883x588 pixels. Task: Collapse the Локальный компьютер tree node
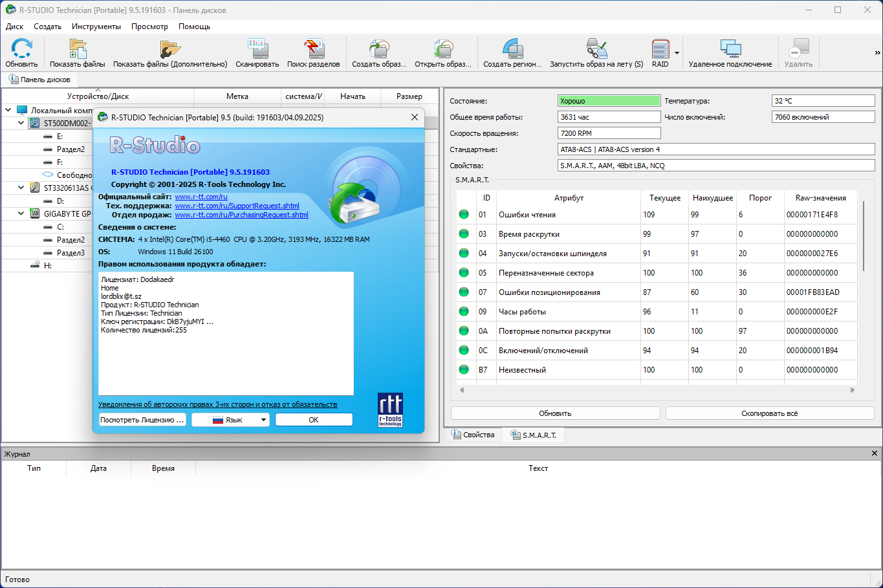(x=8, y=111)
